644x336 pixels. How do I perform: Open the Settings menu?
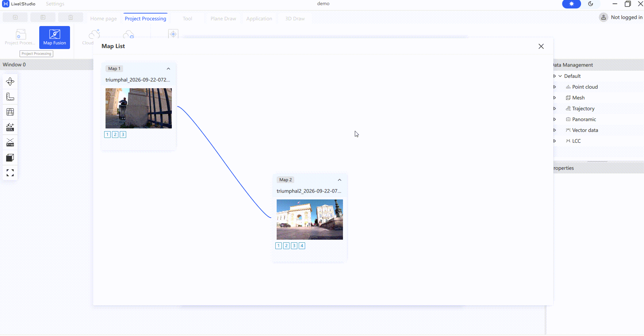55,4
